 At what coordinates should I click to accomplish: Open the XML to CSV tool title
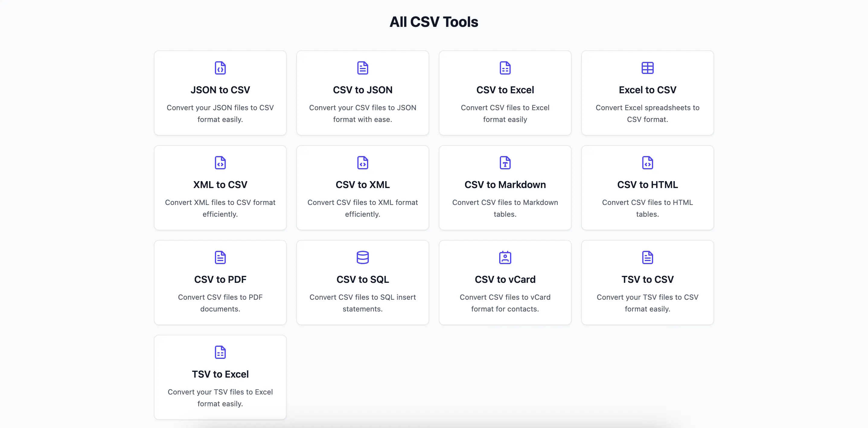[x=220, y=185]
